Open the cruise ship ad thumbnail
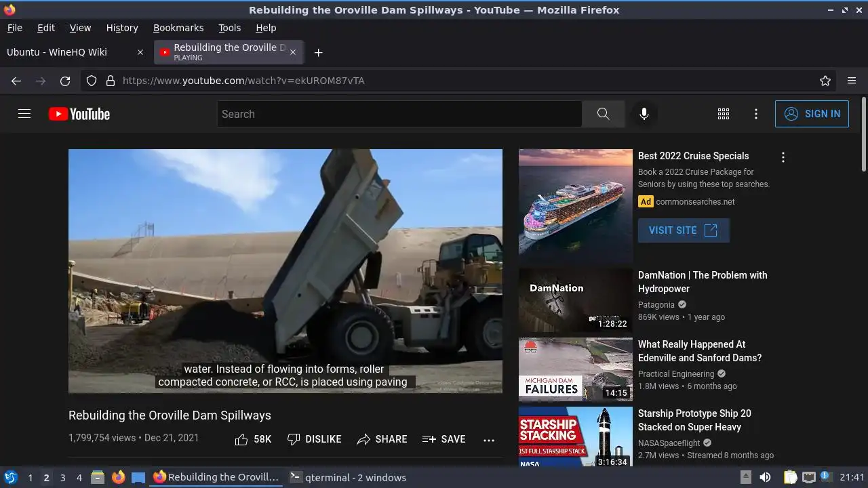 pyautogui.click(x=576, y=206)
